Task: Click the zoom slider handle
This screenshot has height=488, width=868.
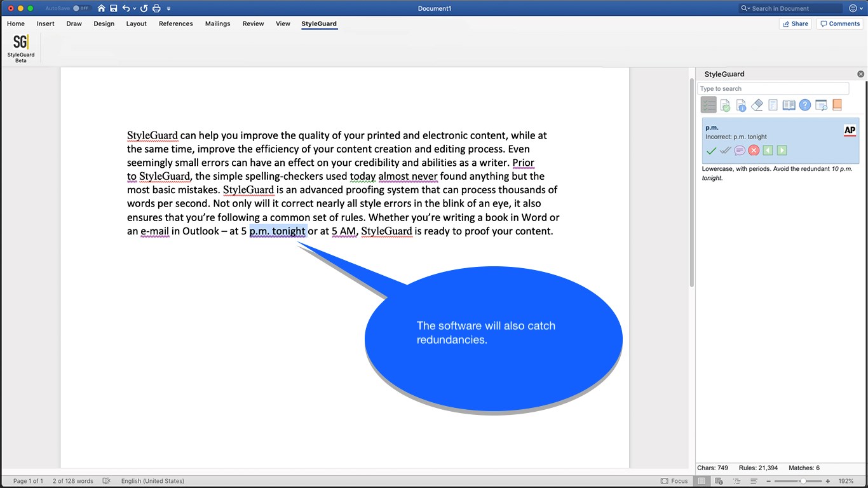Action: 803,481
